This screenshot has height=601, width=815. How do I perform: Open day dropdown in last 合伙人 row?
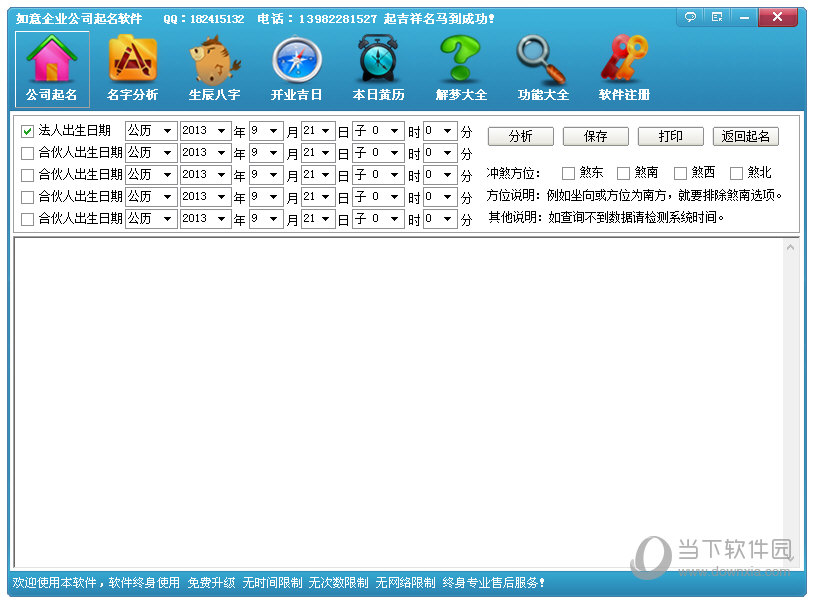(x=318, y=219)
